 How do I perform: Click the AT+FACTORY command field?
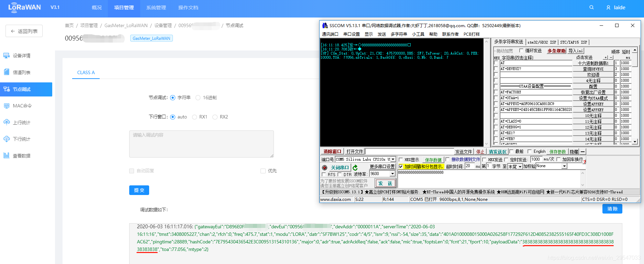point(536,92)
